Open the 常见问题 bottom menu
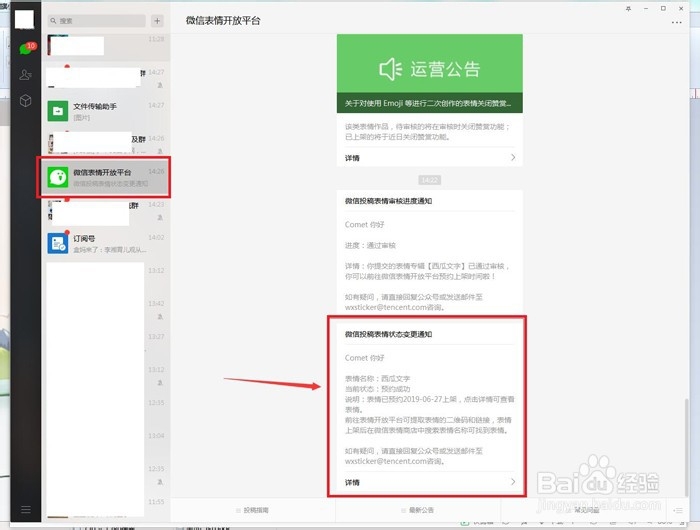Image resolution: width=700 pixels, height=530 pixels. (583, 510)
